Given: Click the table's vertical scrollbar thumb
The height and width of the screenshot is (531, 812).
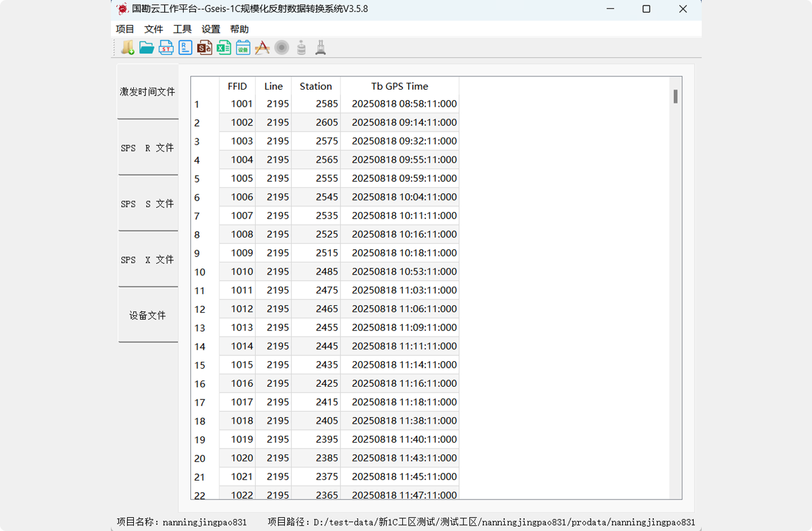Looking at the screenshot, I should pyautogui.click(x=675, y=96).
